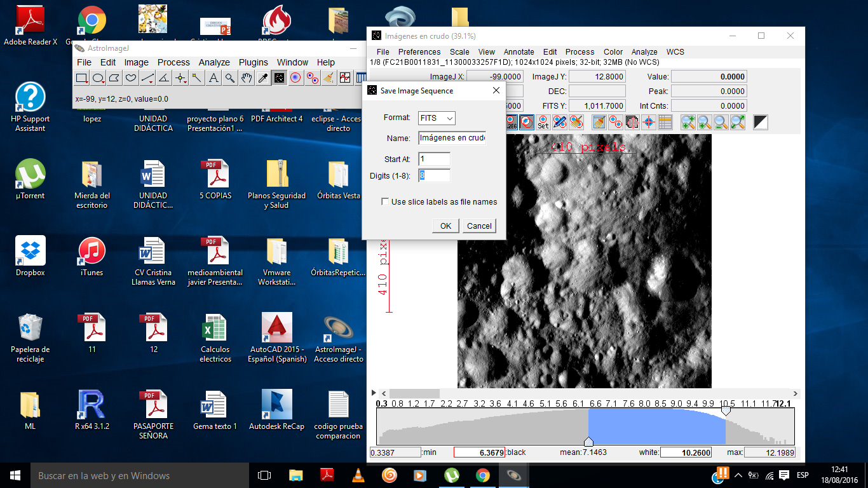Image resolution: width=868 pixels, height=488 pixels.
Task: Click the Zoom out magnifier icon
Action: click(x=721, y=122)
